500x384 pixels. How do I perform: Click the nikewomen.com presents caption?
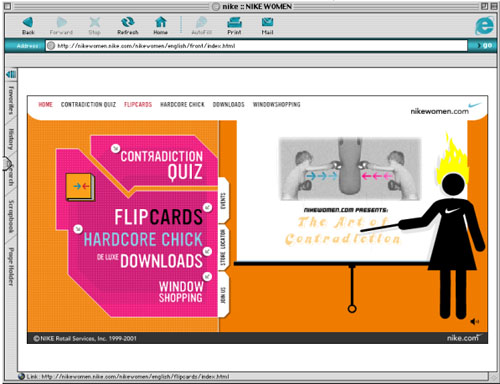(346, 210)
